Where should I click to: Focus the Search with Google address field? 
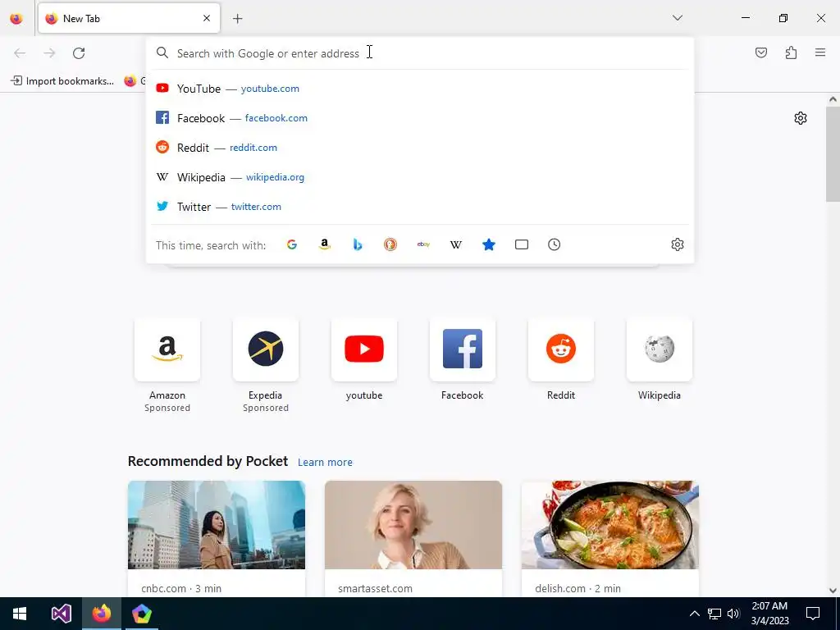click(x=420, y=53)
